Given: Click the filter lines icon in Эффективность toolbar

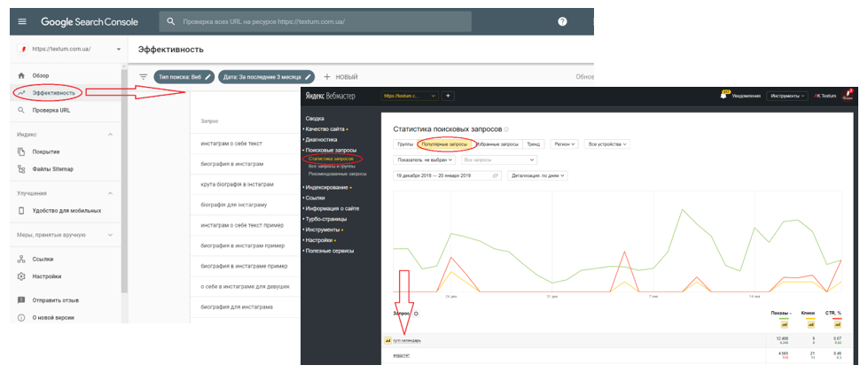Looking at the screenshot, I should 144,77.
